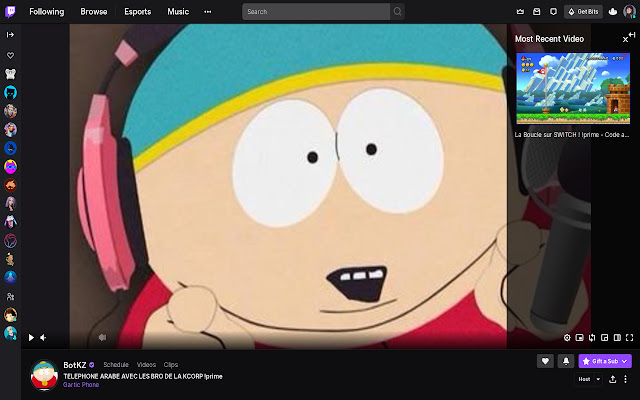Open the channel three-dot options menu
This screenshot has height=400, width=640.
(625, 379)
